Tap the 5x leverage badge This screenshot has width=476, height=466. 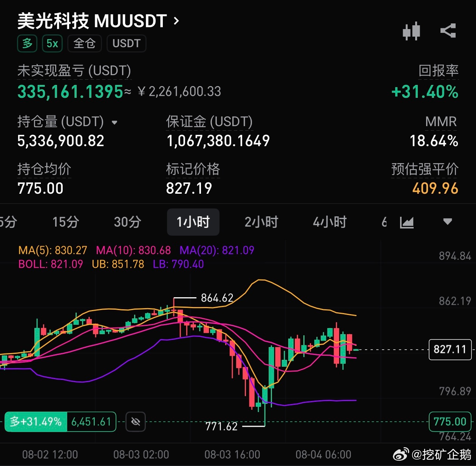coord(52,43)
